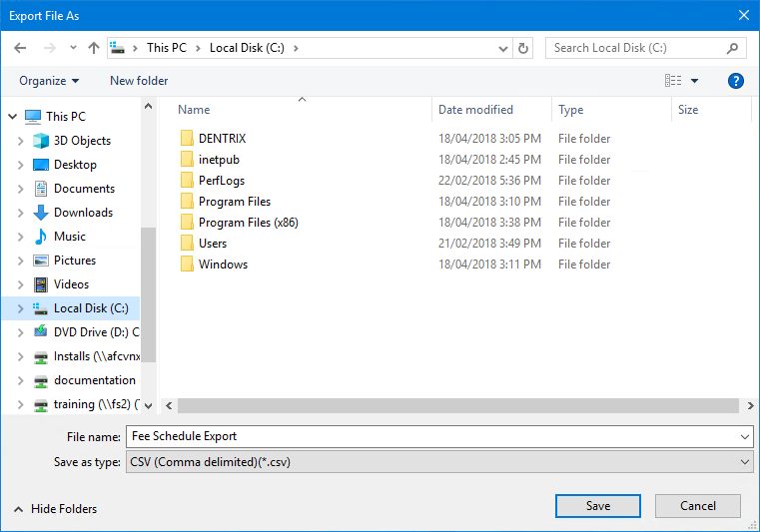This screenshot has height=532, width=760.
Task: Click the New folder button
Action: (139, 81)
